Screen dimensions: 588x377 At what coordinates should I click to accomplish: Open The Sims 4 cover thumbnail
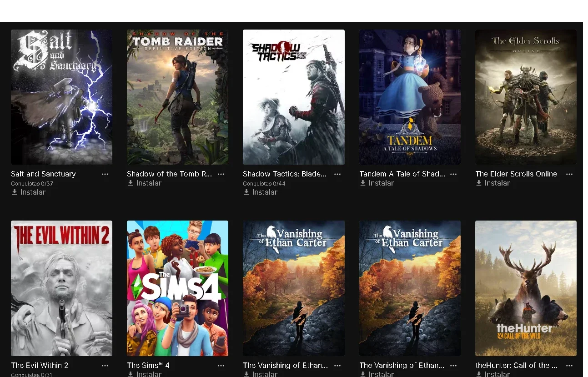[x=177, y=288]
